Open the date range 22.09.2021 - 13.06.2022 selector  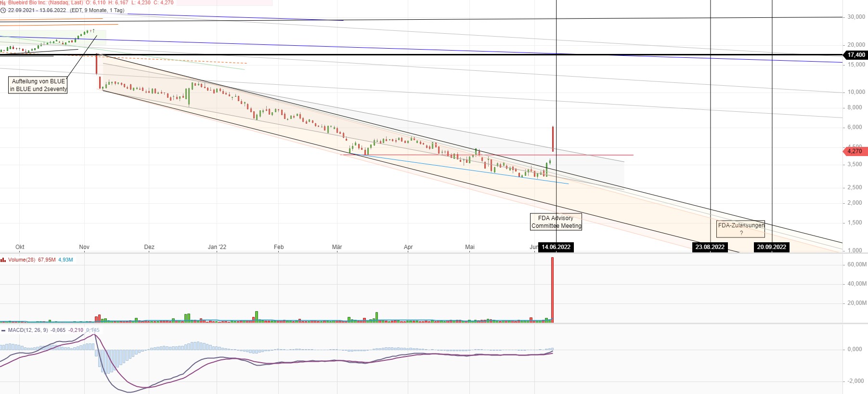pos(37,10)
